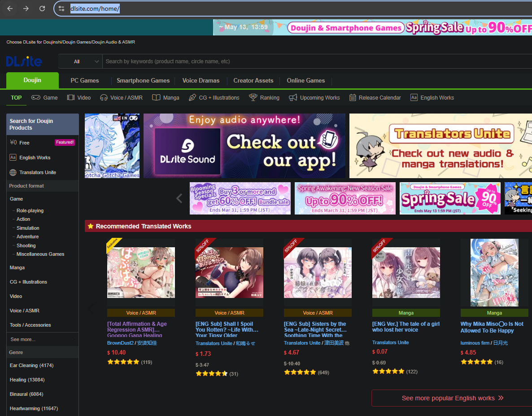Image resolution: width=532 pixels, height=416 pixels.
Task: Open the Shooting game category
Action: 26,245
